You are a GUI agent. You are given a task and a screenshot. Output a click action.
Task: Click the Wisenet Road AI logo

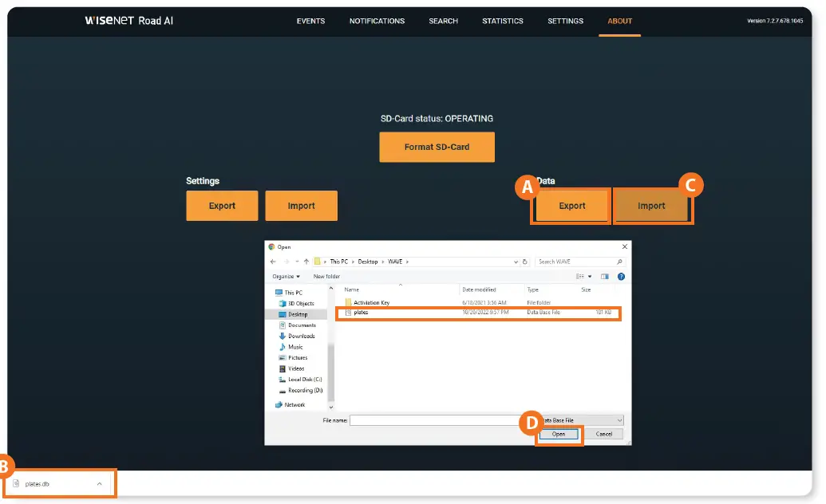coord(129,21)
